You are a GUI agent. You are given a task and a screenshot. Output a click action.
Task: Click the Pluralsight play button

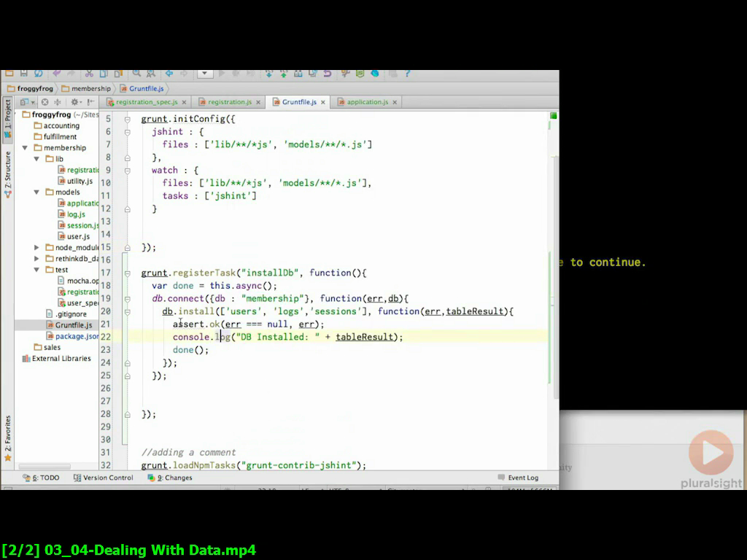tap(711, 453)
